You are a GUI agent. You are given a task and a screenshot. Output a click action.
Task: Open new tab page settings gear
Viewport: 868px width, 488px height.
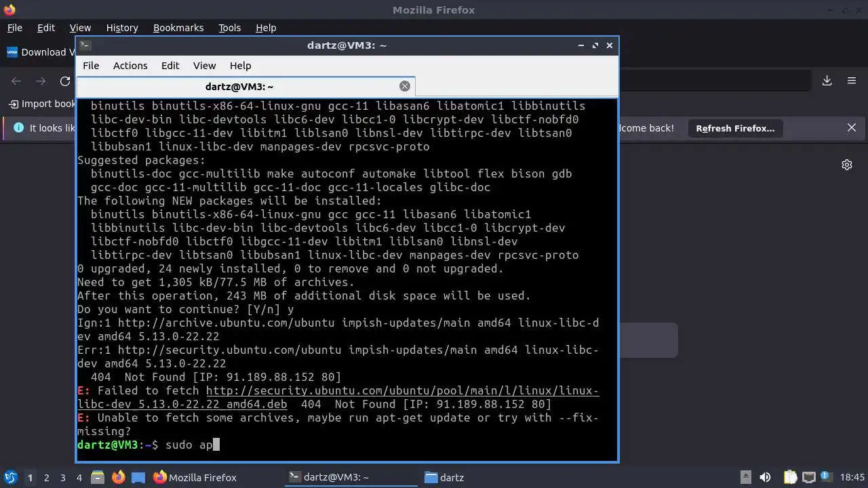(847, 165)
